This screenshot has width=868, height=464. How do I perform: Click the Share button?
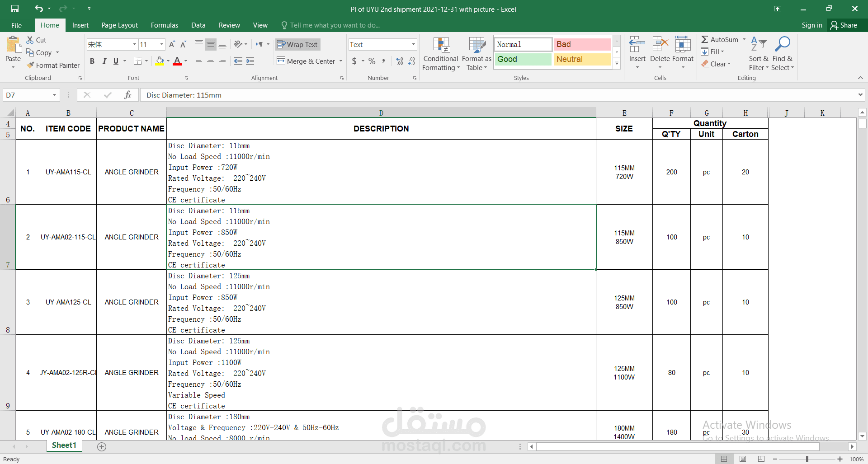844,25
